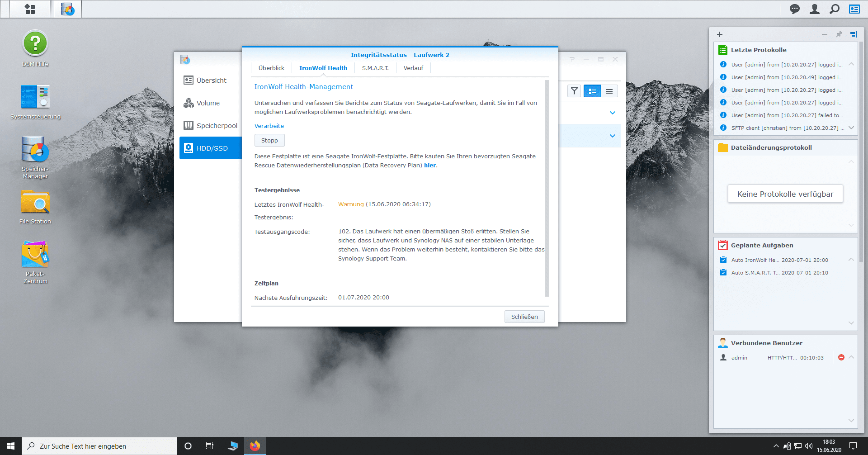Select the log entry from 10.20.20.49
The image size is (868, 455).
tap(781, 77)
